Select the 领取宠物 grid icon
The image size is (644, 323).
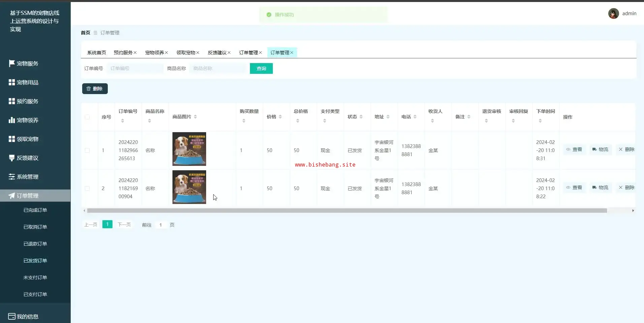pos(12,139)
